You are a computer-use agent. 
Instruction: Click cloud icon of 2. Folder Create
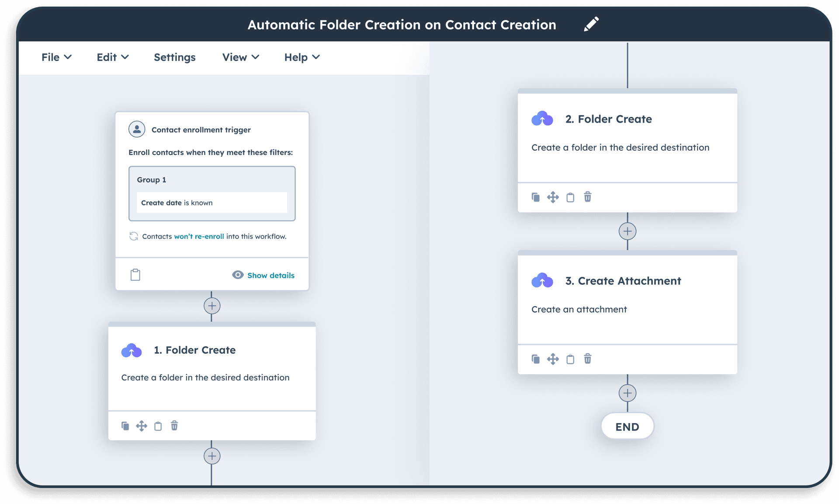[x=542, y=119]
